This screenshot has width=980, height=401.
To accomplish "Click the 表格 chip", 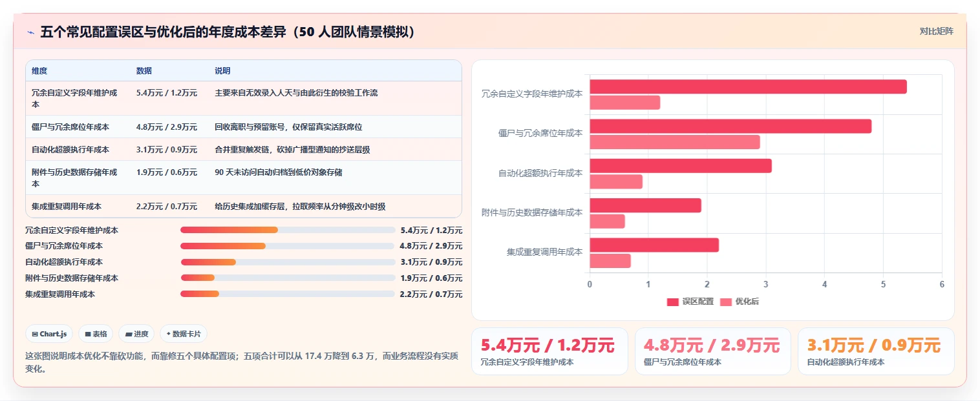I will click(x=96, y=334).
